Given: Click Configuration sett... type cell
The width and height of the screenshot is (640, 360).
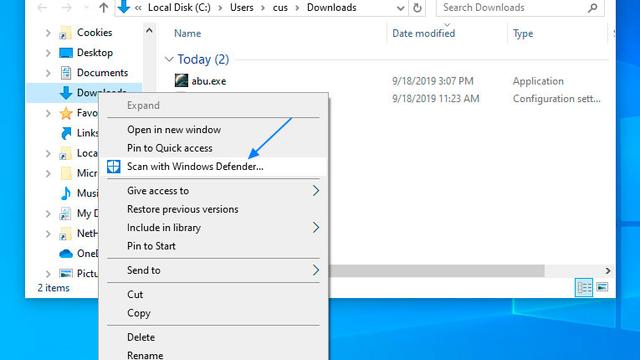Looking at the screenshot, I should 557,99.
